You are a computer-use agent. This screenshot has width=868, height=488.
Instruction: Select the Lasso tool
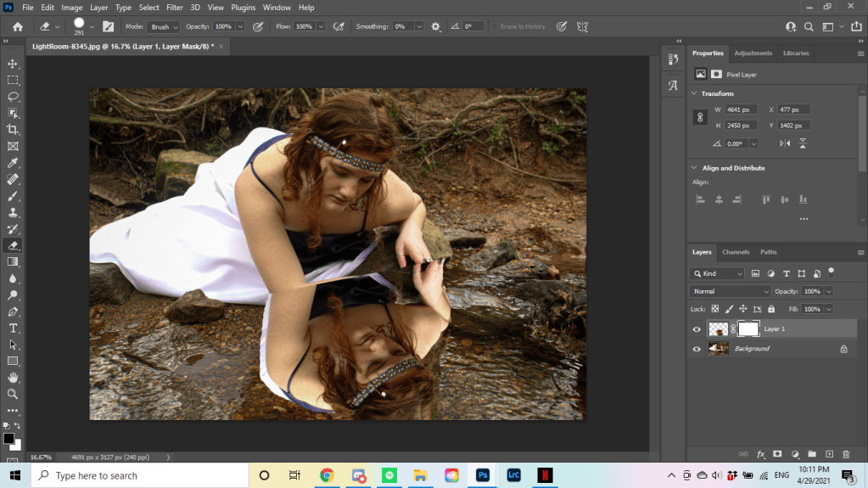(13, 97)
